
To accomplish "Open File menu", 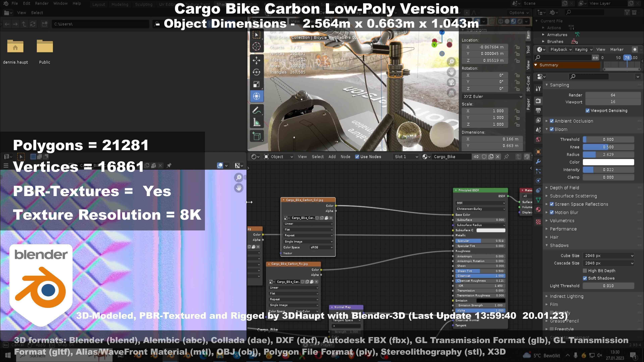I will pos(15,4).
